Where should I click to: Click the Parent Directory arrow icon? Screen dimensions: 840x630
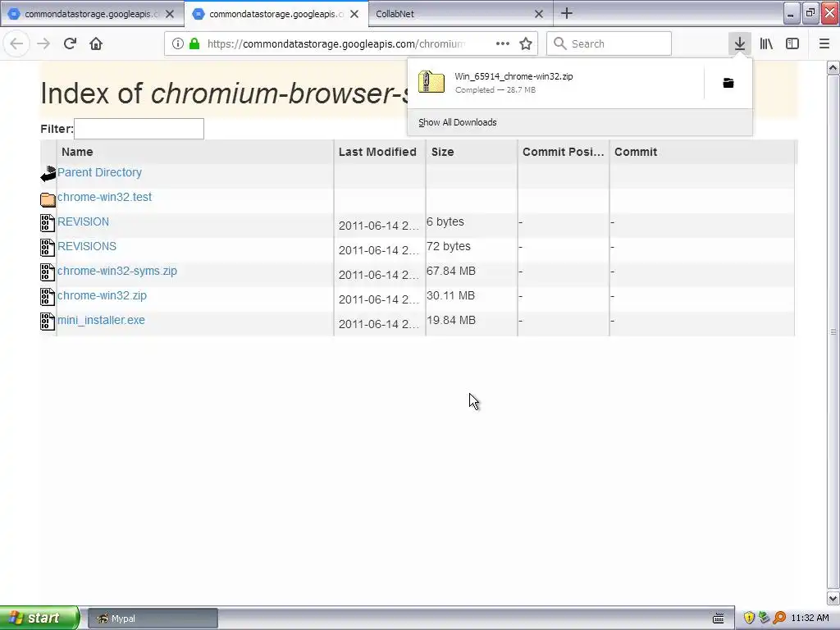click(48, 174)
